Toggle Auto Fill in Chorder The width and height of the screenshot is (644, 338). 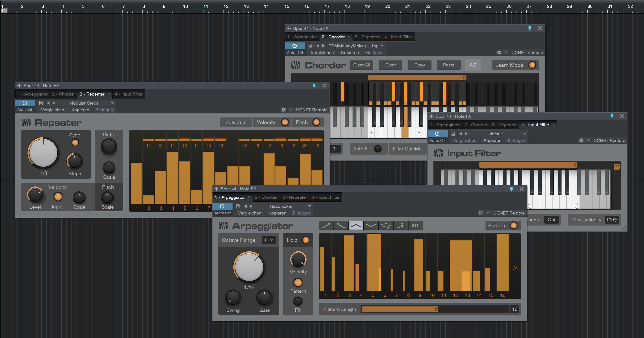(x=378, y=149)
